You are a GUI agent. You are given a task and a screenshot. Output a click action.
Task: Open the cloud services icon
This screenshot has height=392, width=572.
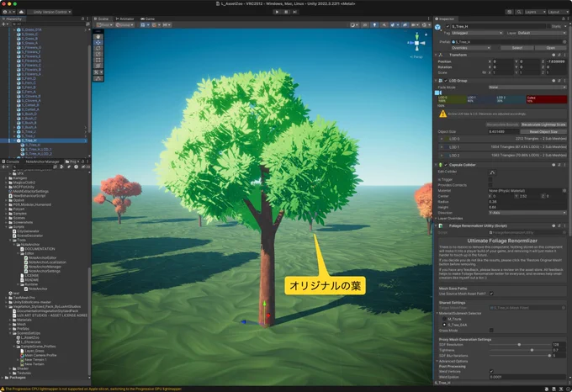coord(21,12)
